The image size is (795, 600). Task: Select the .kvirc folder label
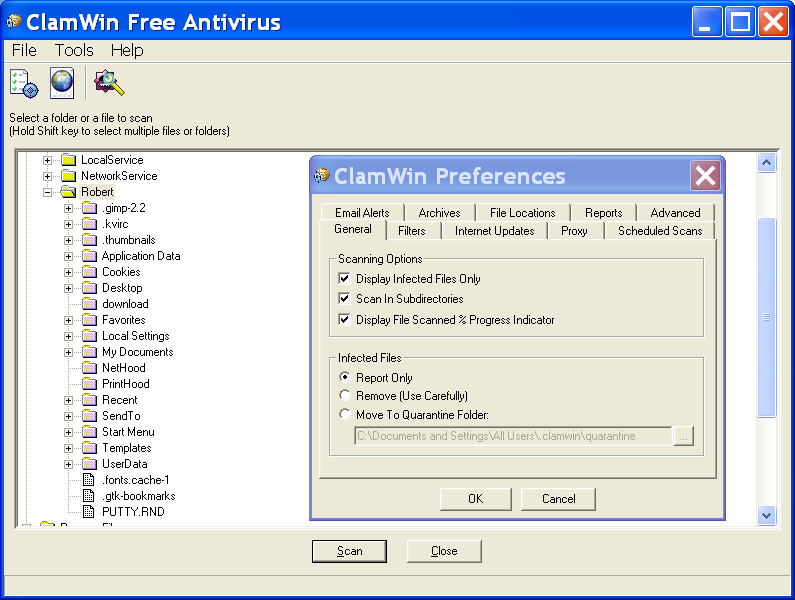[115, 224]
